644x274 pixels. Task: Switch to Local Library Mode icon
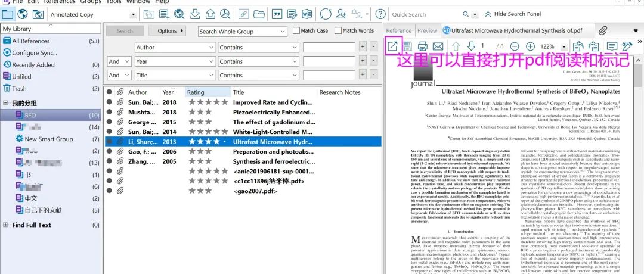tap(8, 14)
